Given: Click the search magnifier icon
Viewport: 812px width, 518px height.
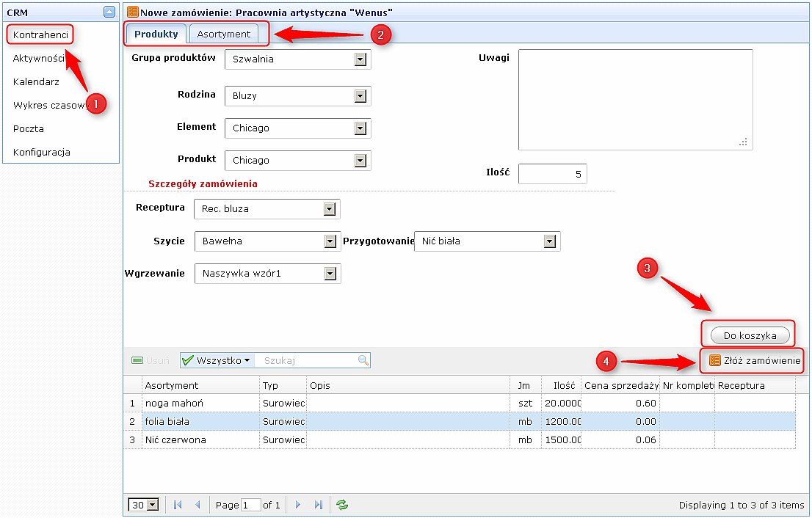Looking at the screenshot, I should click(x=363, y=360).
